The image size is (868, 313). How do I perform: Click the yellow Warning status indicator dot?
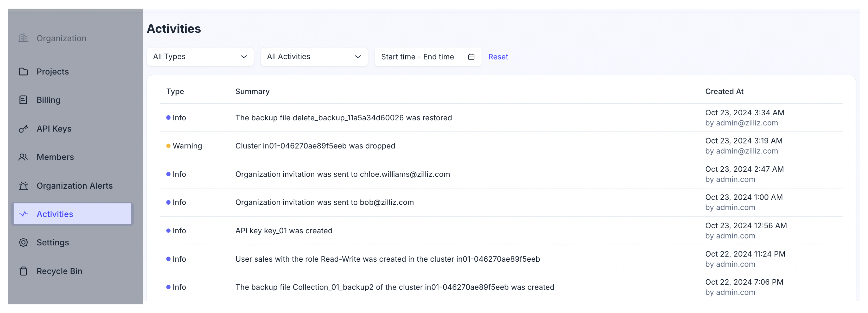168,146
